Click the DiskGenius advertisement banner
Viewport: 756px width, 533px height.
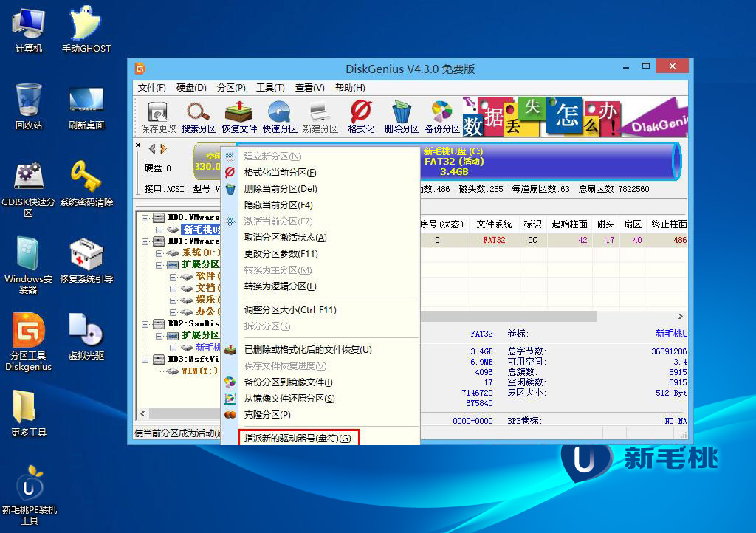(575, 117)
